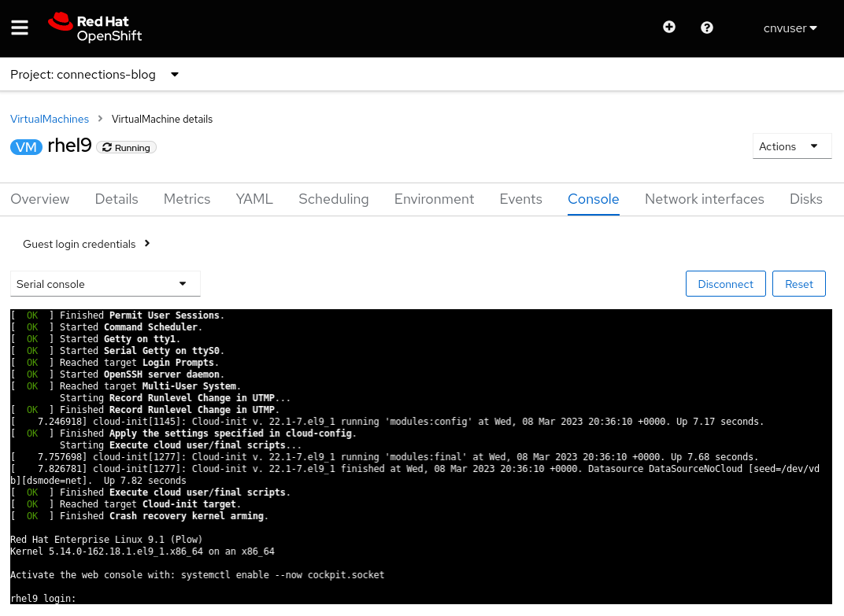Click the Red Hat OpenShift logo

94,28
